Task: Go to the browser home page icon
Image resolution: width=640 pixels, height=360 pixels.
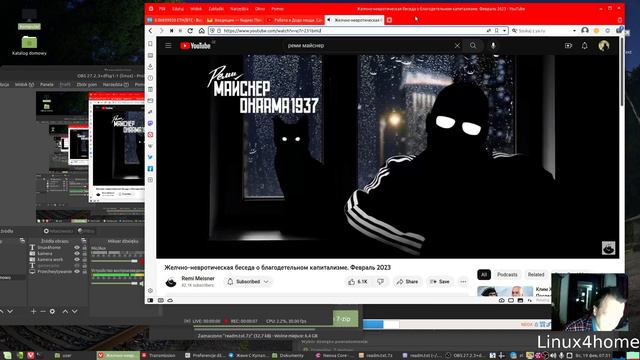Action: (x=202, y=31)
